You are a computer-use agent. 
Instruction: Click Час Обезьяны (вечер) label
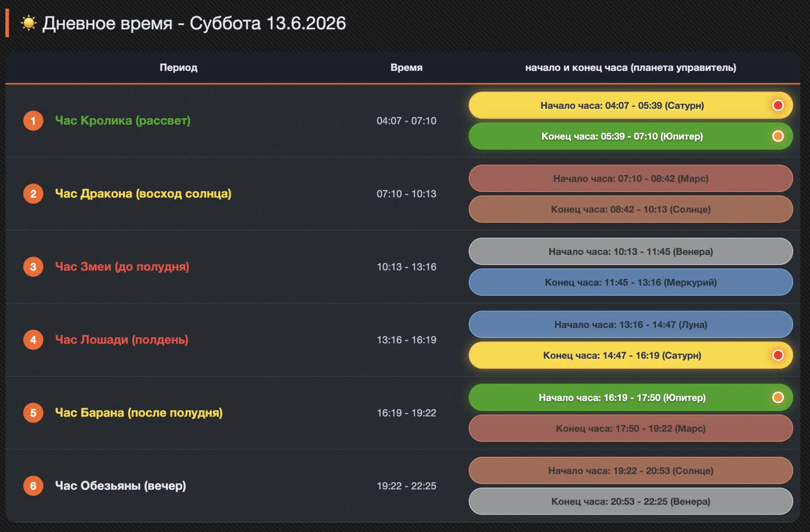[121, 486]
